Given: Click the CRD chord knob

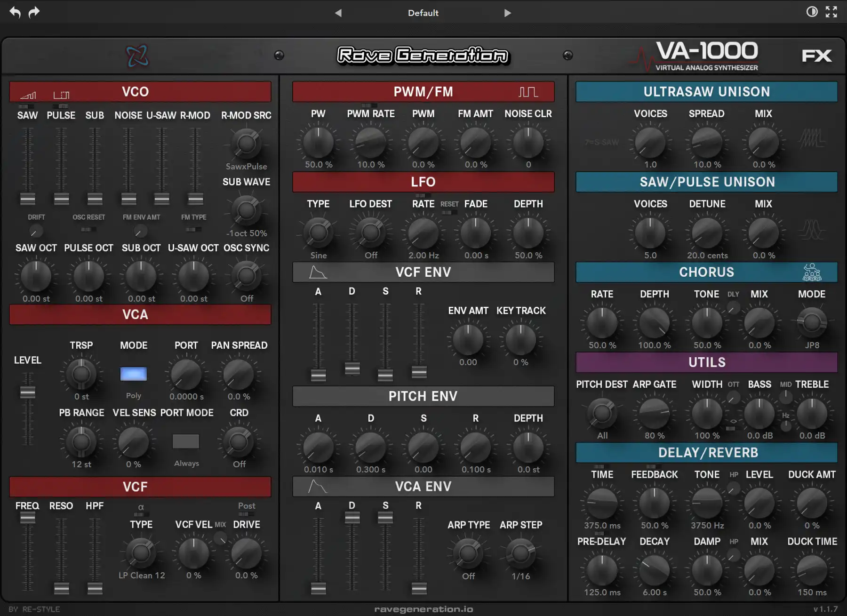Looking at the screenshot, I should pos(239,441).
